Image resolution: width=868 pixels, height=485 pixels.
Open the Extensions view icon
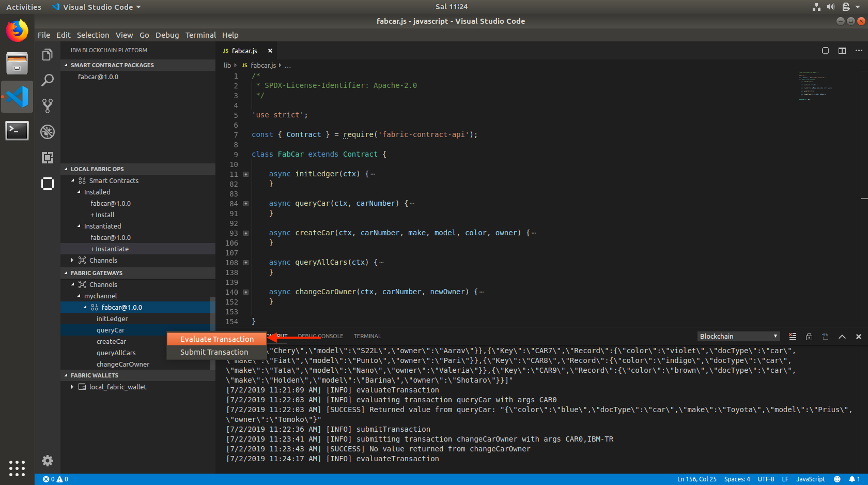click(x=47, y=158)
